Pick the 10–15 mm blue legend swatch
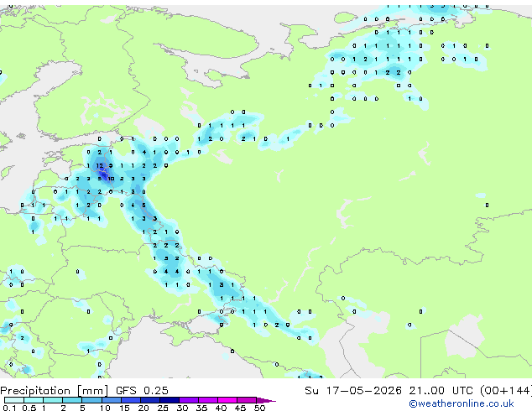The width and height of the screenshot is (532, 411). click(x=111, y=400)
